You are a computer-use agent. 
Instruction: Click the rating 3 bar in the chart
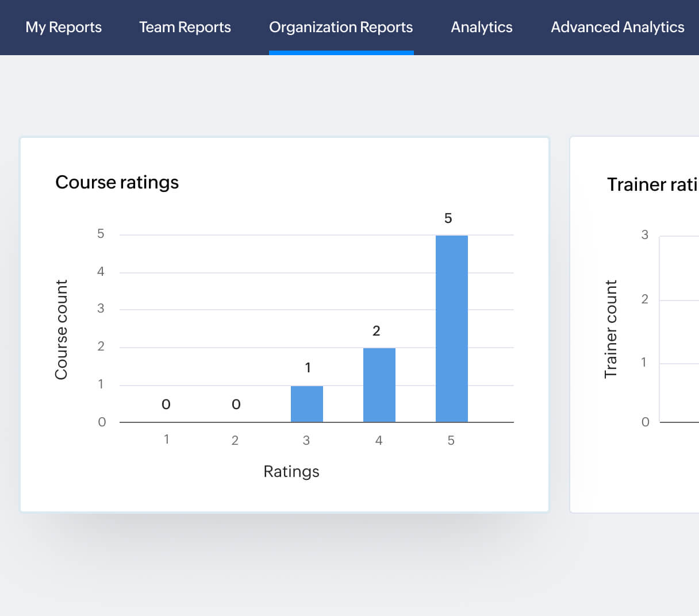click(307, 404)
